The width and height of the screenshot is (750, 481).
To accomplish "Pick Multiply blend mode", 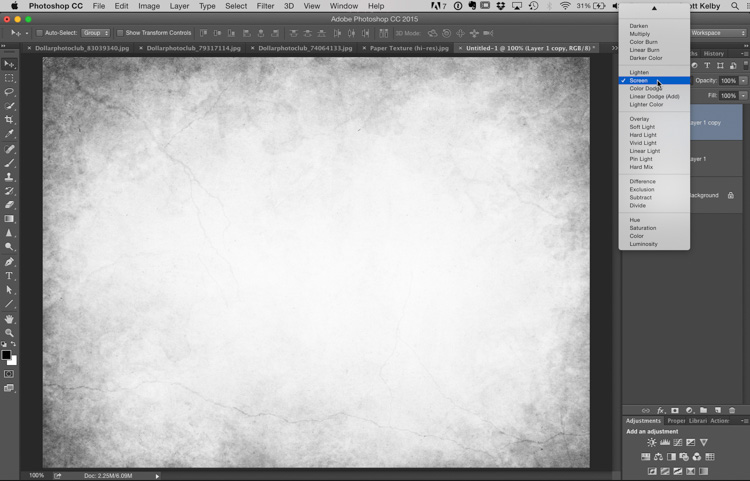I will (639, 34).
